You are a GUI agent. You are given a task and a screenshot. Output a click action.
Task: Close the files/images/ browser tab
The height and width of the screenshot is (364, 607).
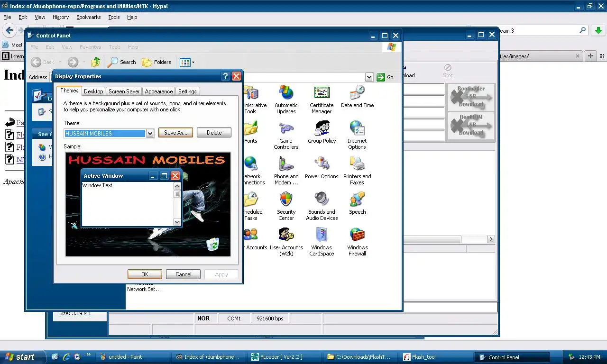(578, 56)
